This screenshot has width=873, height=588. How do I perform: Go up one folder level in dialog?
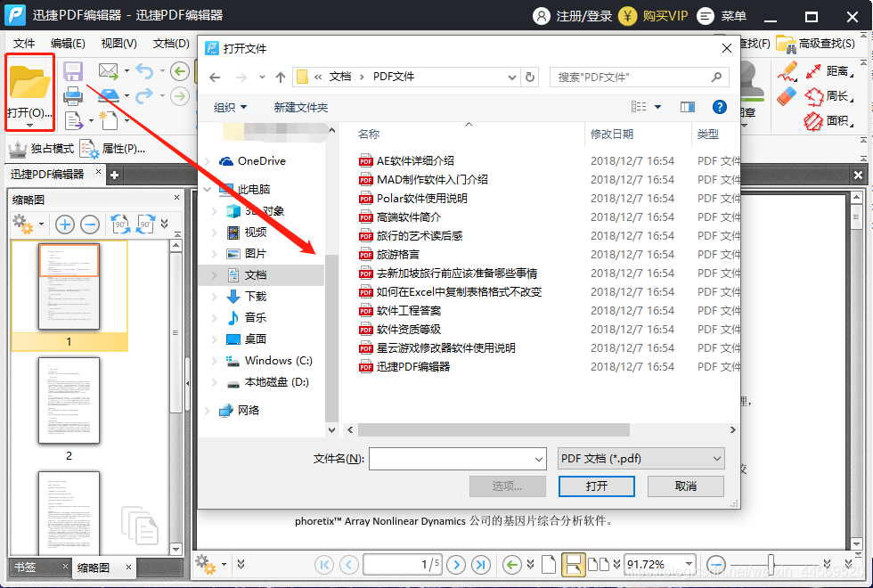tap(281, 78)
